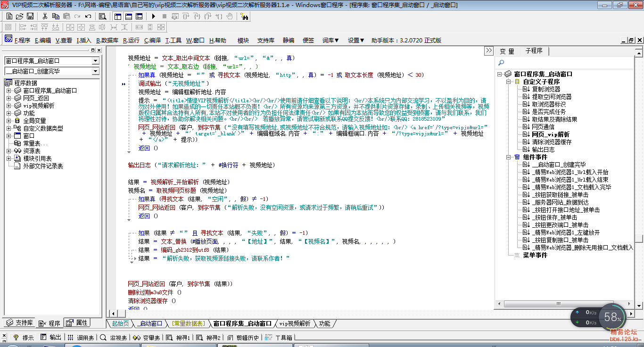Click the 58% memory usage circle widget

tap(612, 317)
